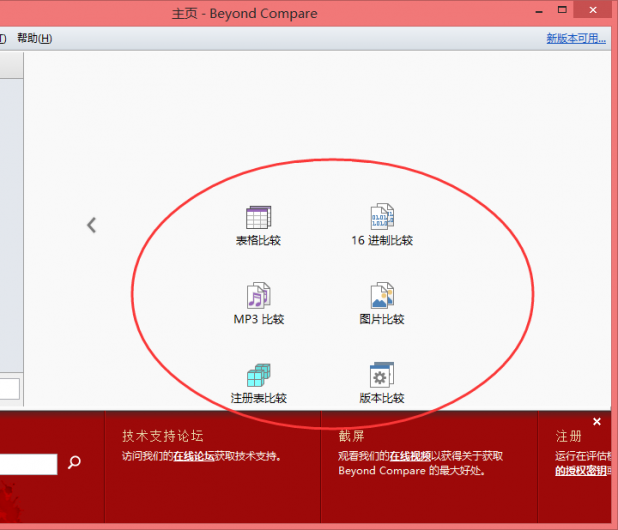The width and height of the screenshot is (618, 530).
Task: Click the 注册 heading
Action: tap(568, 436)
